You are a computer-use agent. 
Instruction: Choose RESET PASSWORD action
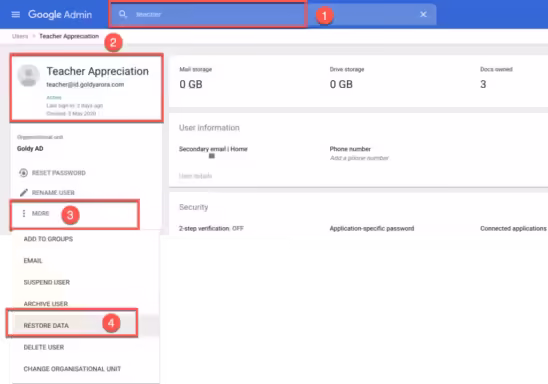(x=58, y=173)
